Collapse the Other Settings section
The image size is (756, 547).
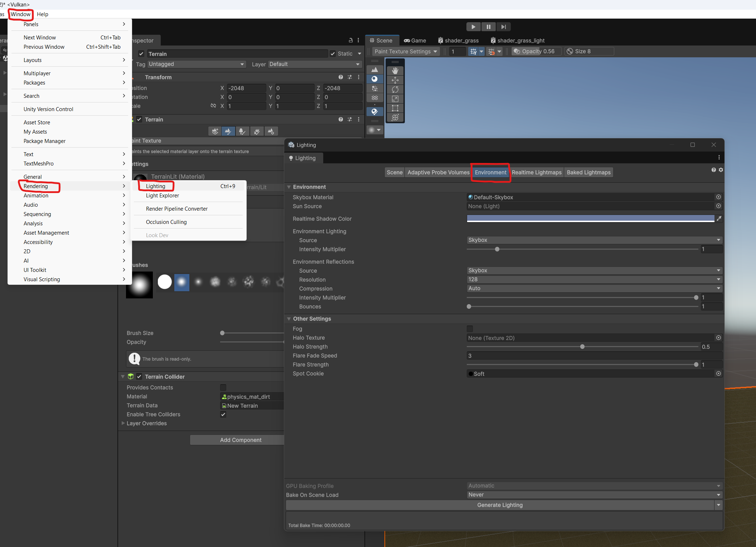click(x=289, y=319)
